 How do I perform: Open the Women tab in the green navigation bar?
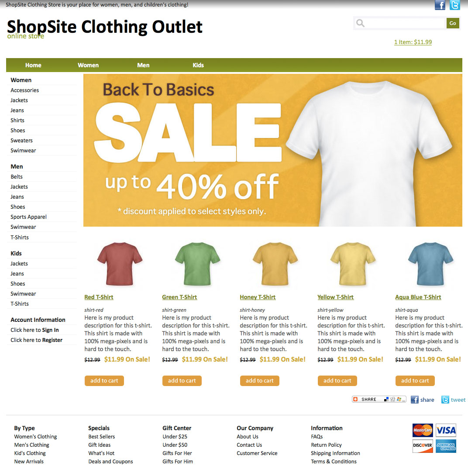click(88, 65)
